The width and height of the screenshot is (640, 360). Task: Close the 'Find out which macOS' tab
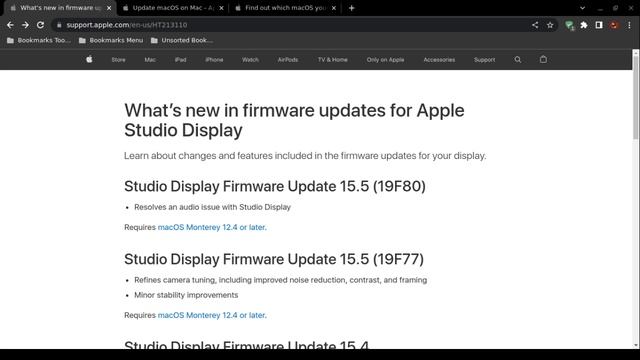(333, 8)
